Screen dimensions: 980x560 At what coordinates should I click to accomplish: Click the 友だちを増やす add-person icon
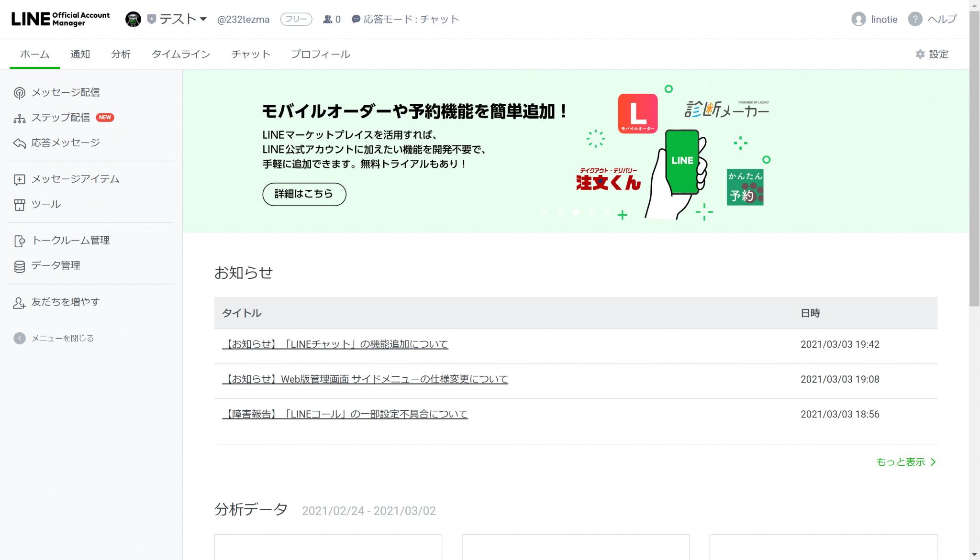[x=19, y=303]
